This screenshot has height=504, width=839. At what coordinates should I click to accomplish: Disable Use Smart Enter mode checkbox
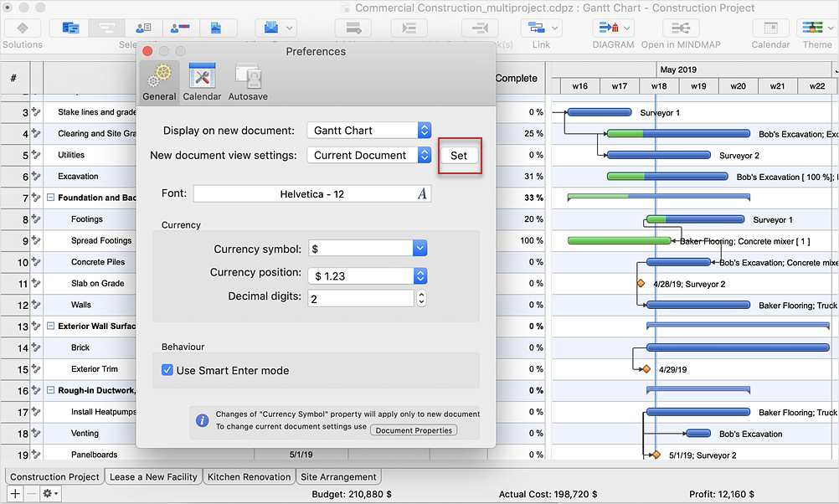pyautogui.click(x=167, y=370)
